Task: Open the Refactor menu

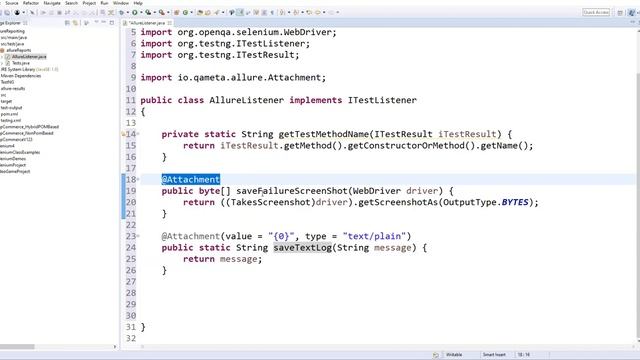Action: coord(31,3)
